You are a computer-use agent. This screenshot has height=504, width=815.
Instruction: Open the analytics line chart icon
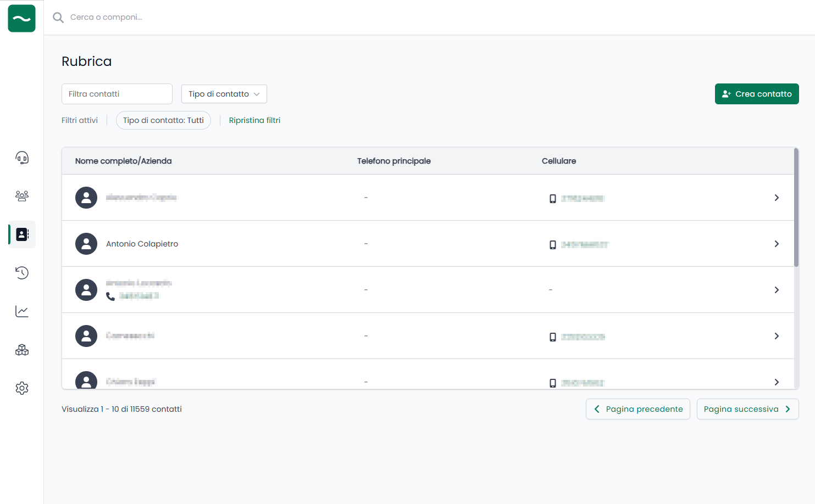[x=22, y=311]
